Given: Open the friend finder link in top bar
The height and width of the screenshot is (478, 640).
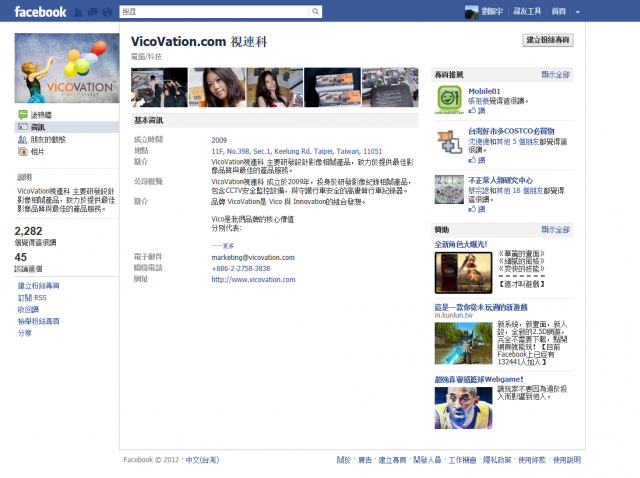Looking at the screenshot, I should click(527, 11).
